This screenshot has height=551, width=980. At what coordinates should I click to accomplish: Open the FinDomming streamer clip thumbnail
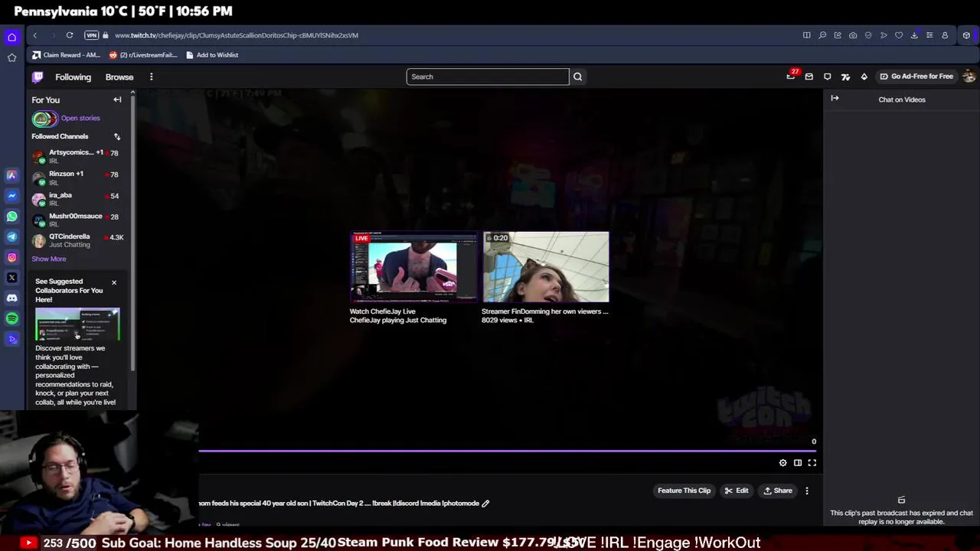coord(546,267)
